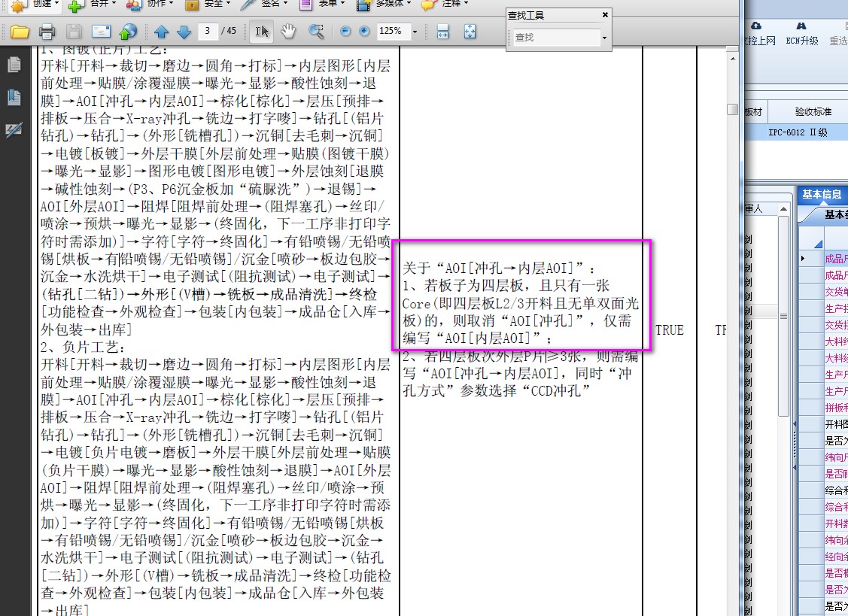The width and height of the screenshot is (848, 616).
Task: Select the IPC-6012 II级 cell
Action: (x=798, y=132)
